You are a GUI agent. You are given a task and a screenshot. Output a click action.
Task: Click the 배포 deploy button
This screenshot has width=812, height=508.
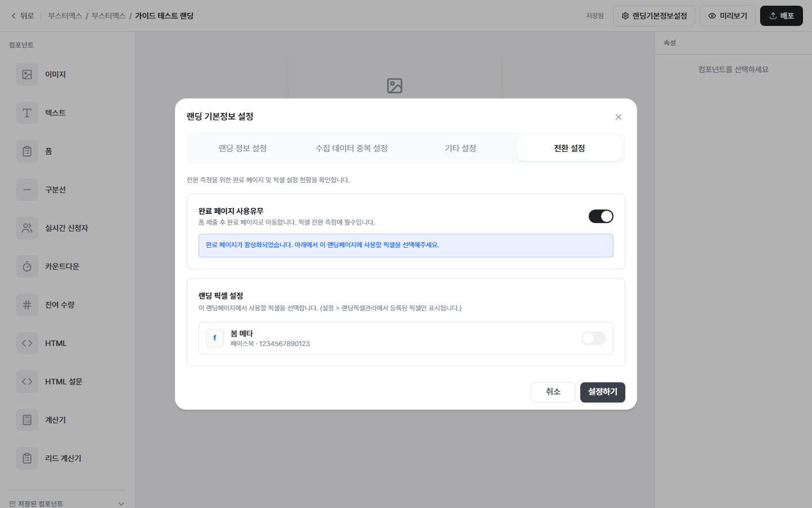point(782,16)
